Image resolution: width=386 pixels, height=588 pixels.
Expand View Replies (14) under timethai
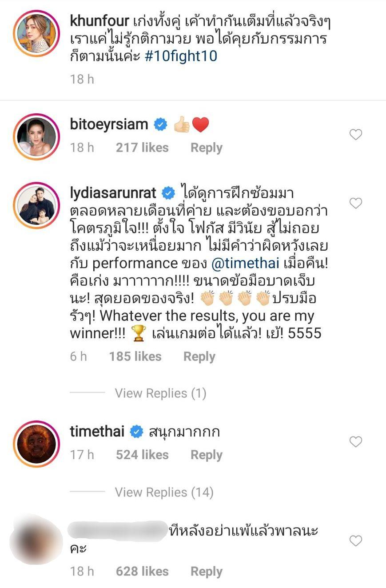pyautogui.click(x=164, y=492)
